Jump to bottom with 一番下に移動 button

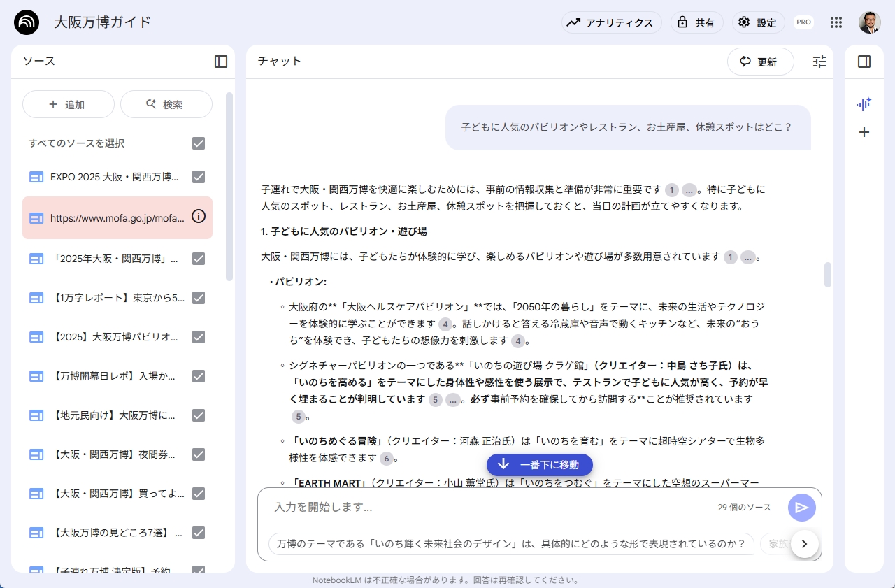pyautogui.click(x=539, y=465)
